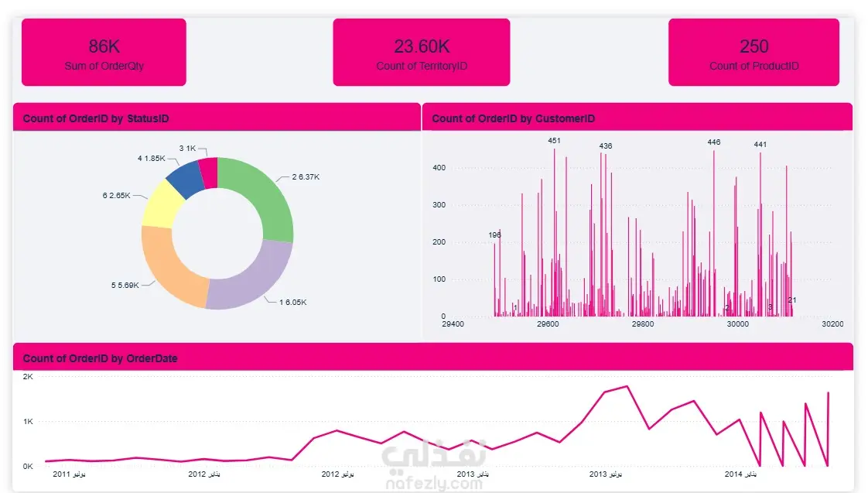This screenshot has width=868, height=493.
Task: Click the 300 y-axis value
Action: click(439, 204)
